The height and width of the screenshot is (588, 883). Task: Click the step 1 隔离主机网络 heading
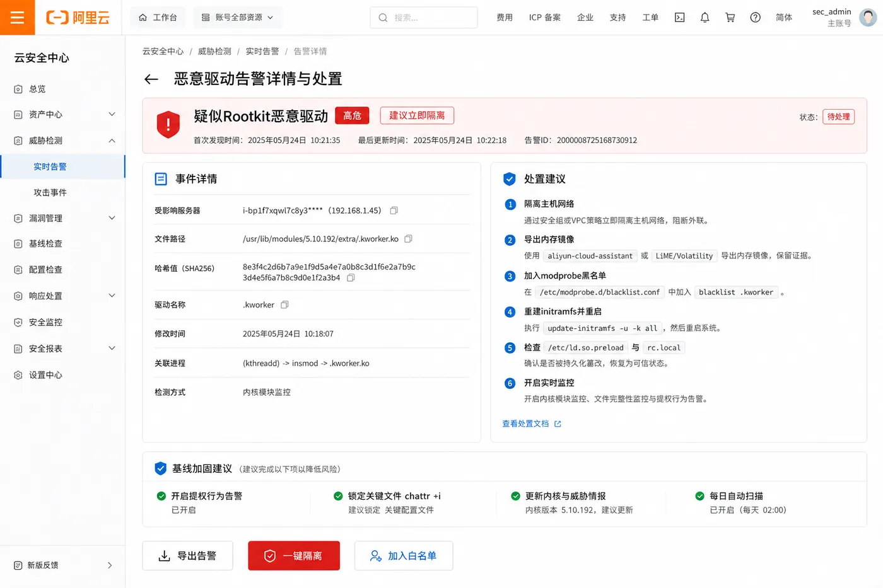(549, 204)
